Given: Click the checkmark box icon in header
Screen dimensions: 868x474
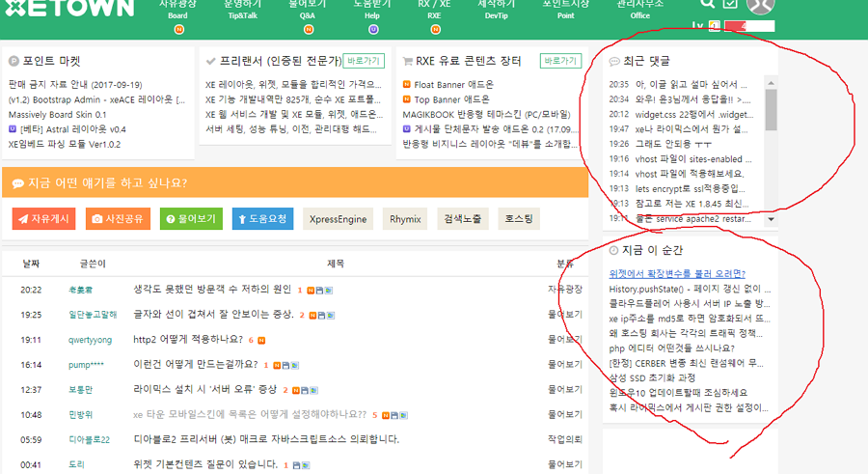Looking at the screenshot, I should pos(730,5).
